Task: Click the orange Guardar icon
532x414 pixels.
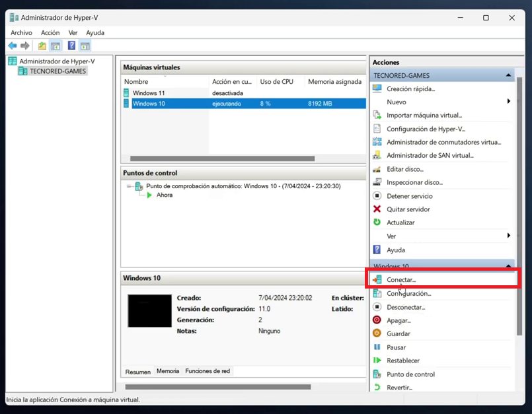Action: [x=377, y=333]
